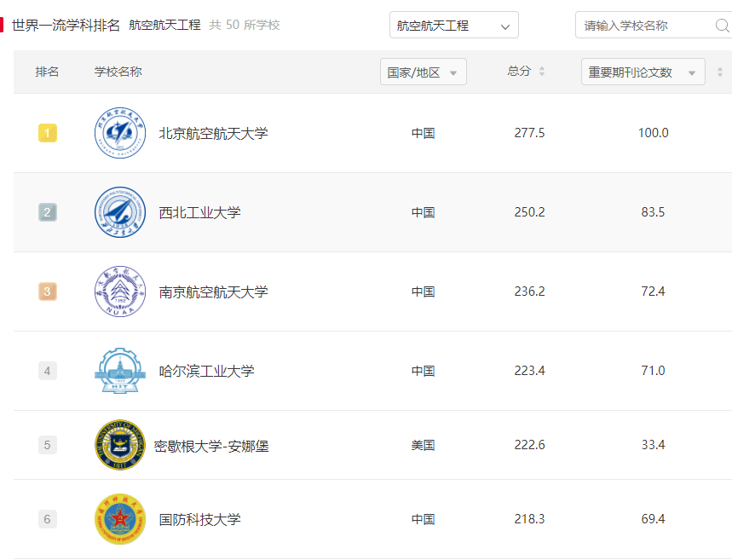Click the bronze rank 3 badge

coord(47,292)
